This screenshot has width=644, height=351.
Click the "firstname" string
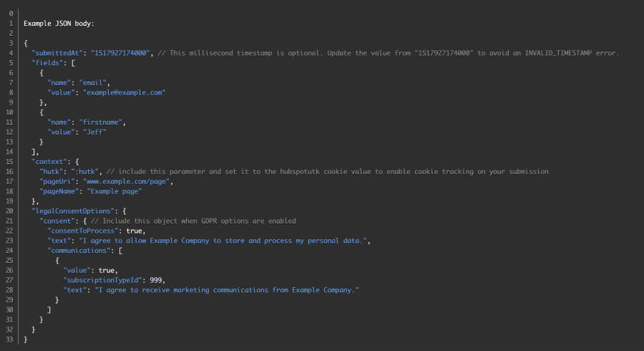point(101,122)
